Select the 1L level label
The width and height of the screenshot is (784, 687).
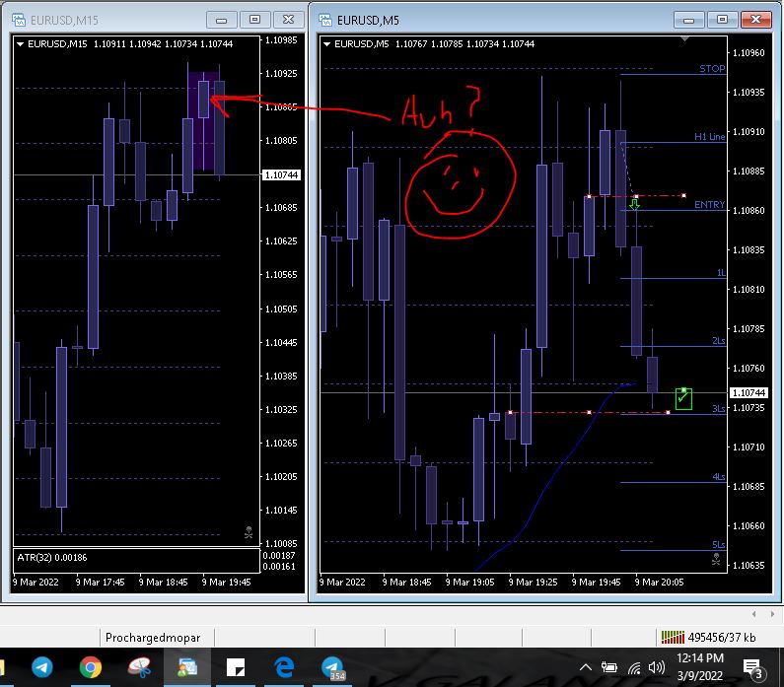pos(721,272)
